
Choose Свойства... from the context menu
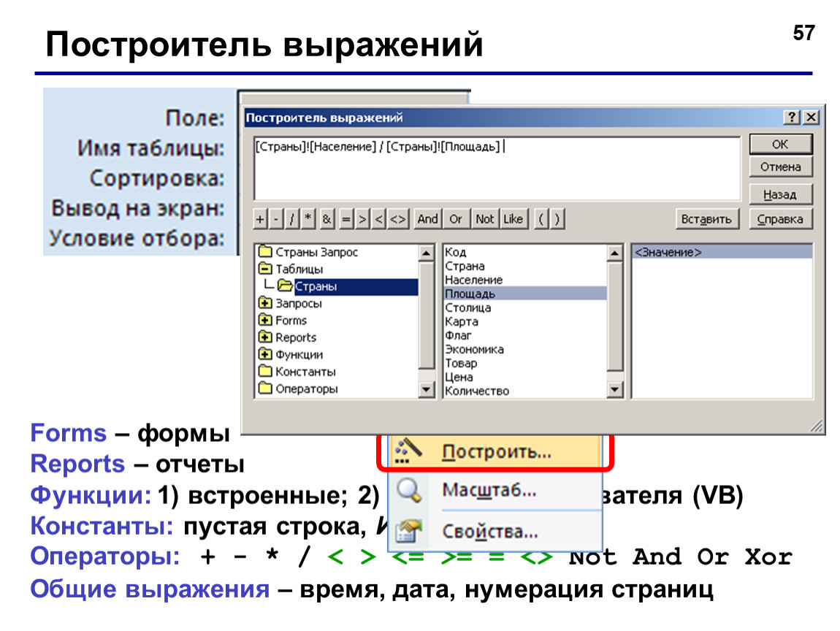coord(496,532)
